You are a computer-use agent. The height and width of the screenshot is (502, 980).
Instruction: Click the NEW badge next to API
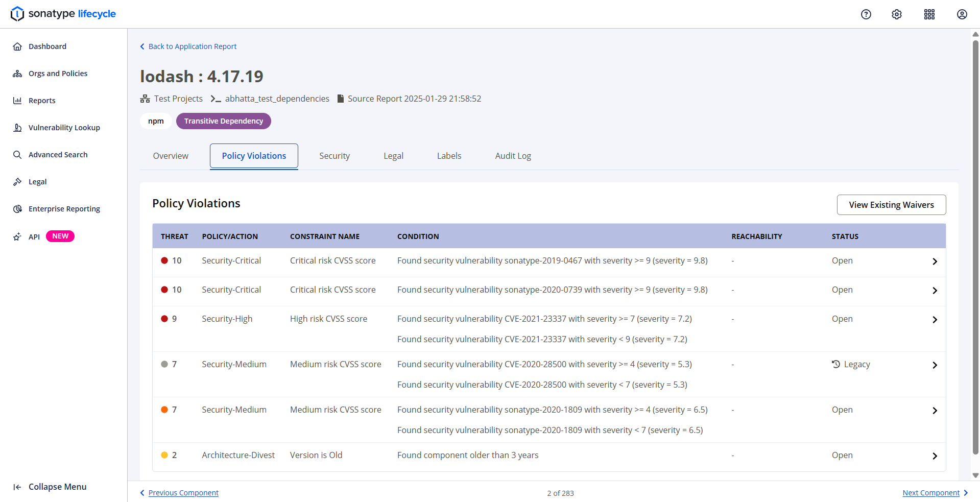pos(60,236)
